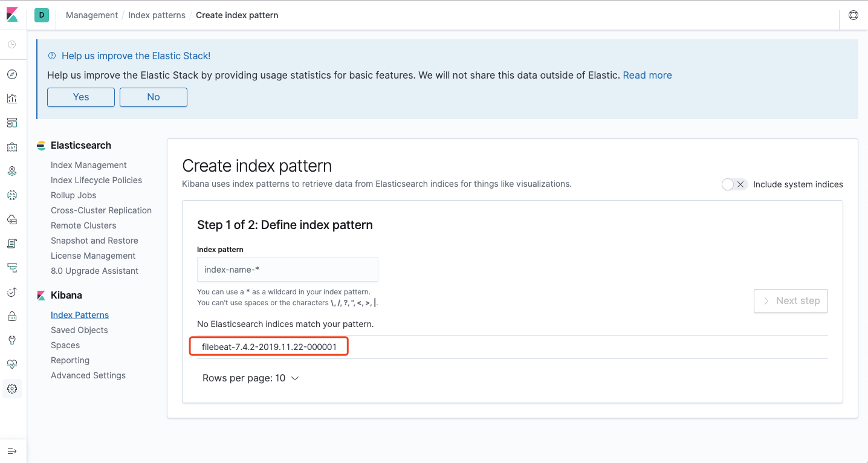The width and height of the screenshot is (868, 463).
Task: Open Rows per page dropdown
Action: pyautogui.click(x=251, y=378)
